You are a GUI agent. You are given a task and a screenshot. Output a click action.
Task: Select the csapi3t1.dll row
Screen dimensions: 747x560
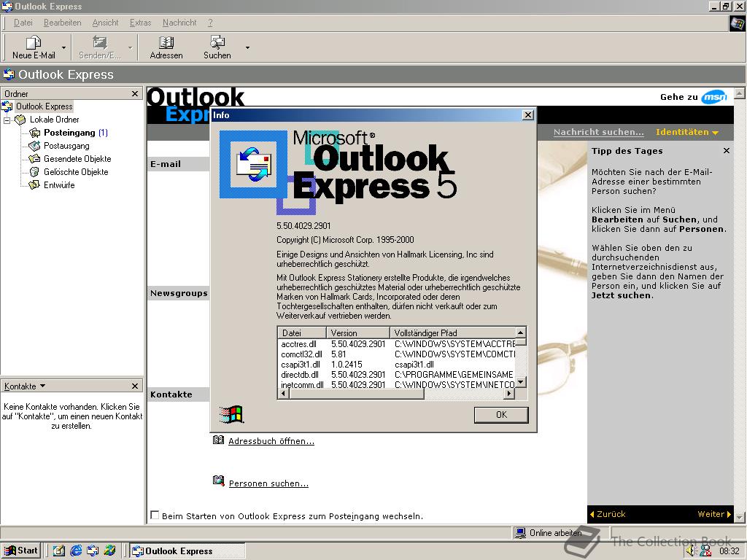tap(397, 365)
